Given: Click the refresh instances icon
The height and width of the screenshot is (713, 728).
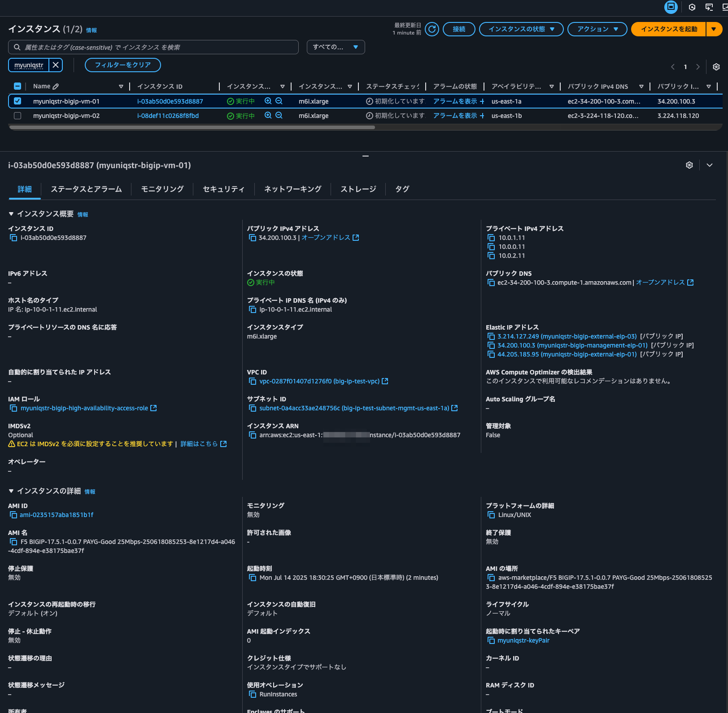Looking at the screenshot, I should pyautogui.click(x=432, y=29).
